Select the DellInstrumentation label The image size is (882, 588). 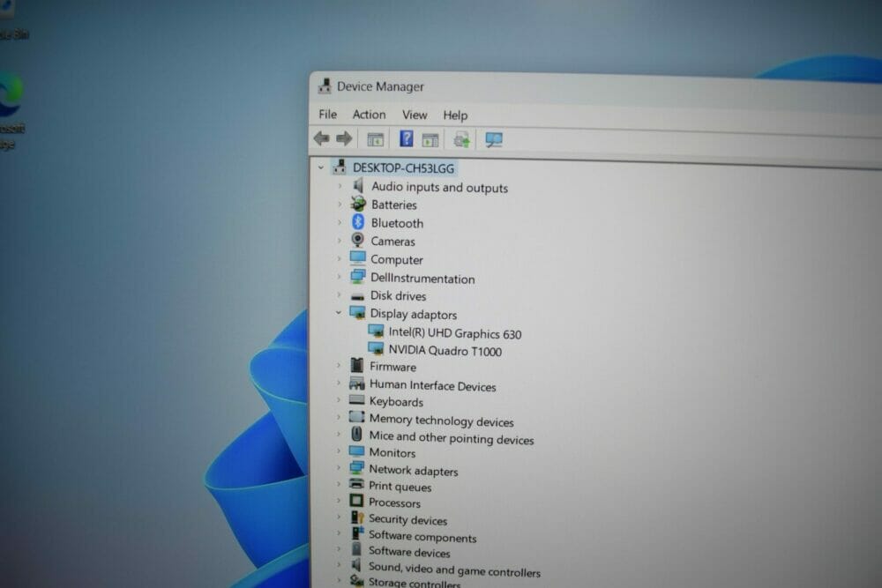(x=422, y=279)
